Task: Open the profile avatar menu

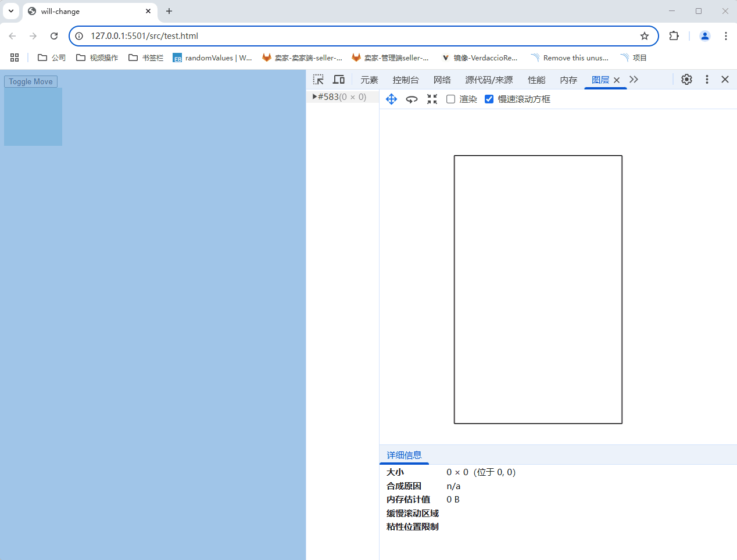Action: (705, 36)
